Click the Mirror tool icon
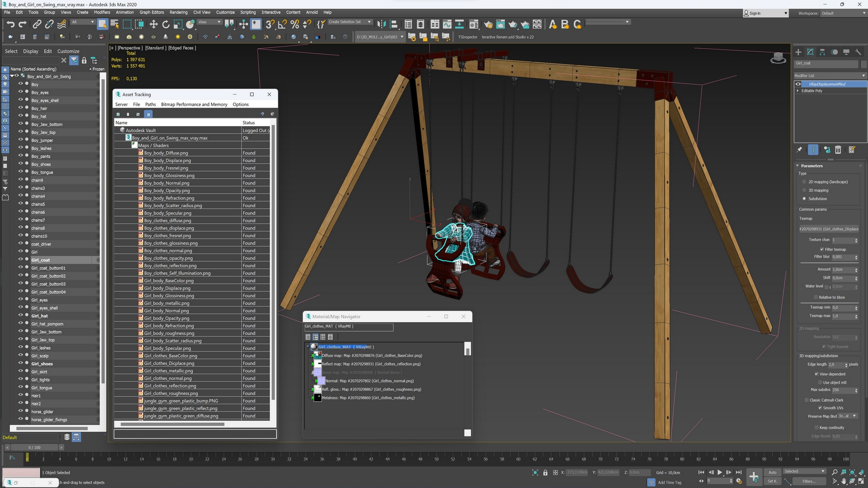Screen dimensions: 868x488 [x=382, y=24]
